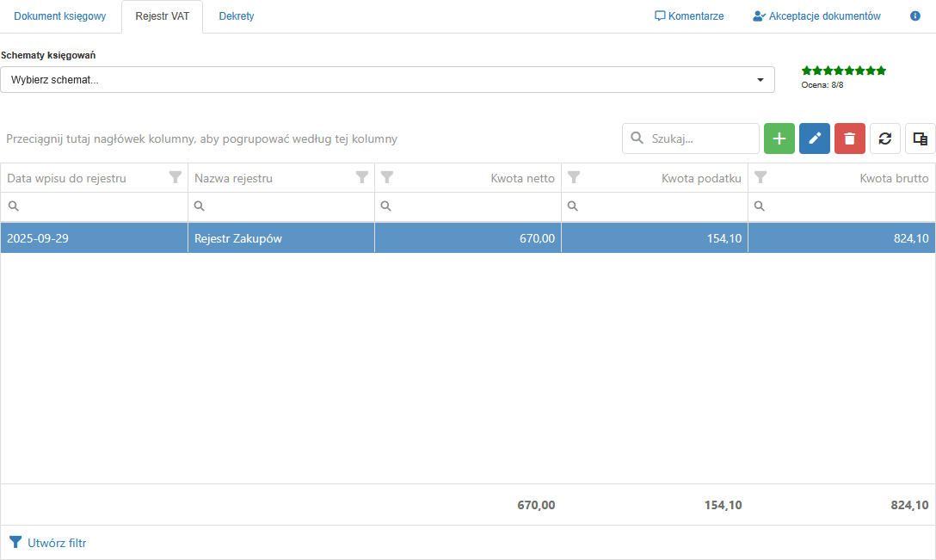Focus the Szukaj search field
Screen dimensions: 936x560
700,138
